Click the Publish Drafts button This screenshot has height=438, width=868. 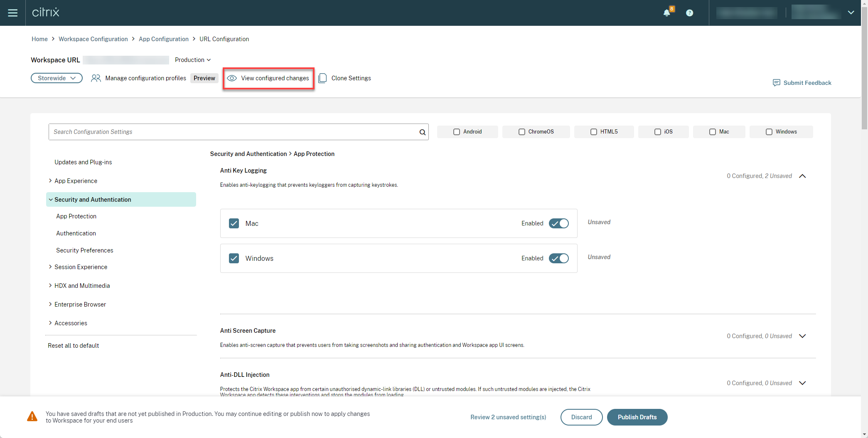(637, 417)
